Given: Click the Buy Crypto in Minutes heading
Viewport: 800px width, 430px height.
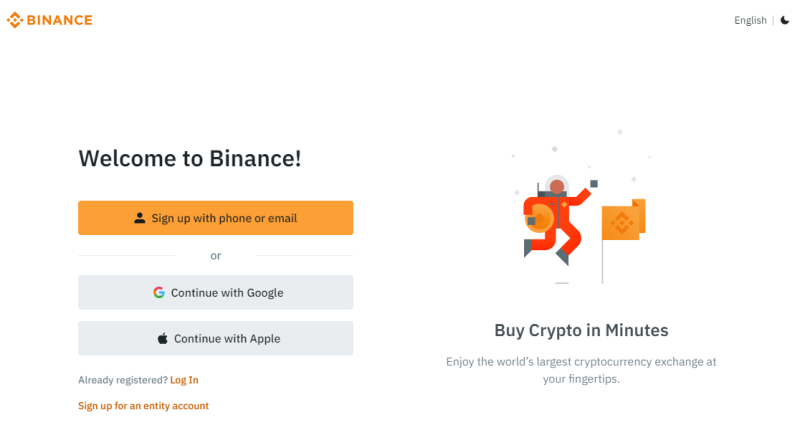Looking at the screenshot, I should click(581, 331).
